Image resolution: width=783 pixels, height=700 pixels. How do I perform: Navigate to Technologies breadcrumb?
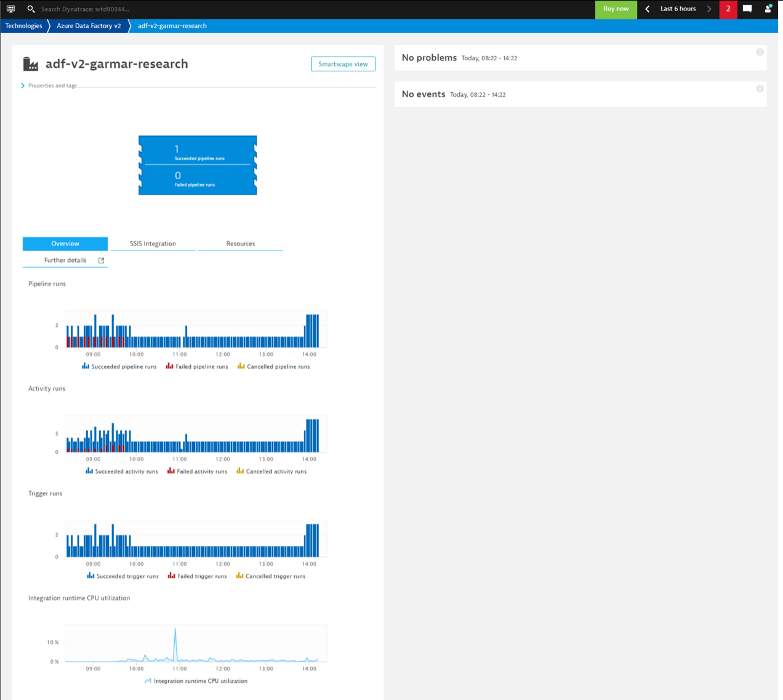[x=24, y=26]
